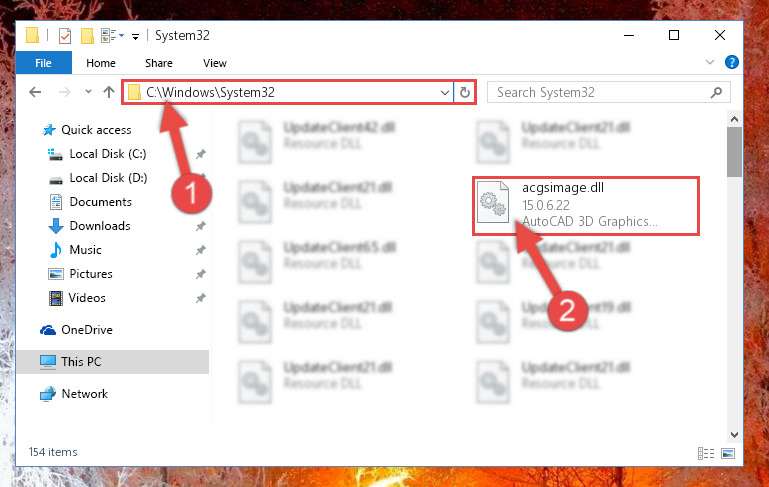Expand the ribbon with the chevron
Screen dimensions: 769x487
pyautogui.click(x=710, y=62)
